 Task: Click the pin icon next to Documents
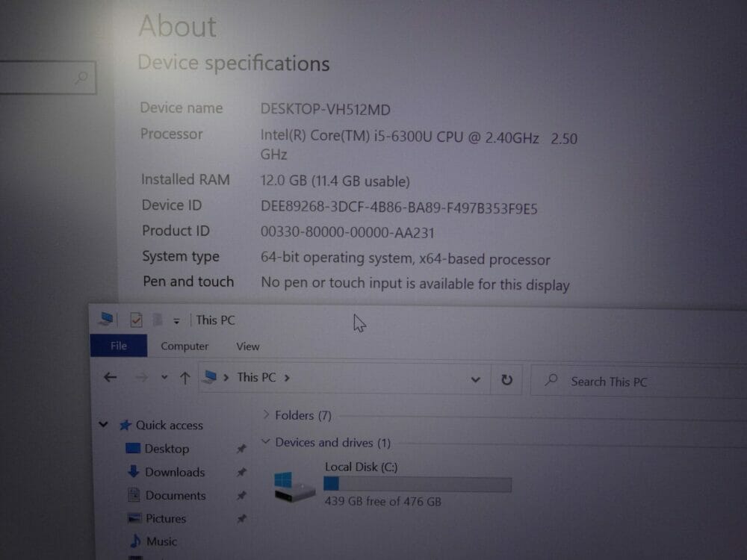coord(241,495)
